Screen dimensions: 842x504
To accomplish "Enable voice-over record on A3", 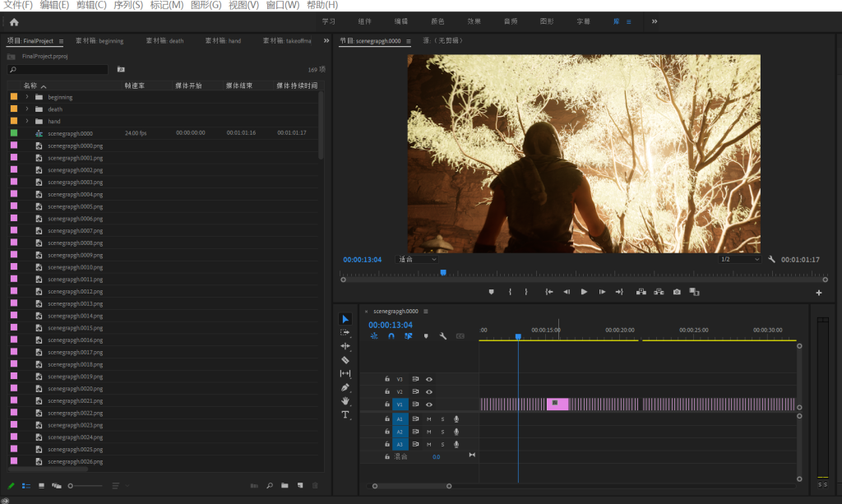I will (x=456, y=445).
